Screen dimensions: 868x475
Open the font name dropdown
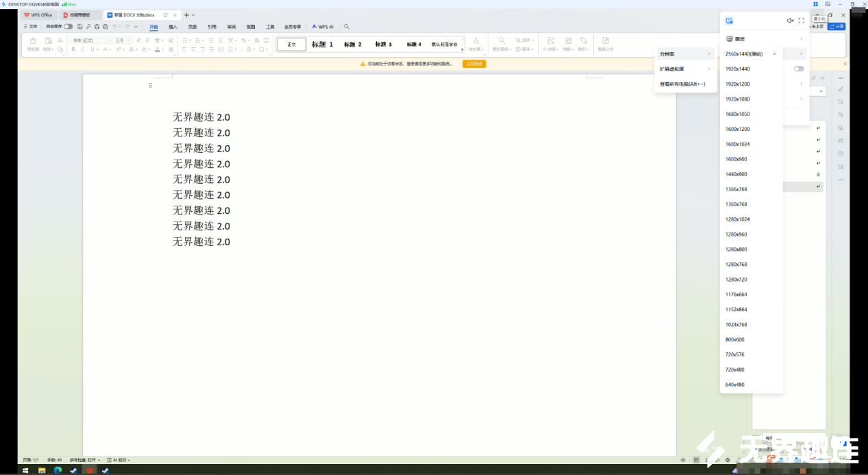(91, 40)
